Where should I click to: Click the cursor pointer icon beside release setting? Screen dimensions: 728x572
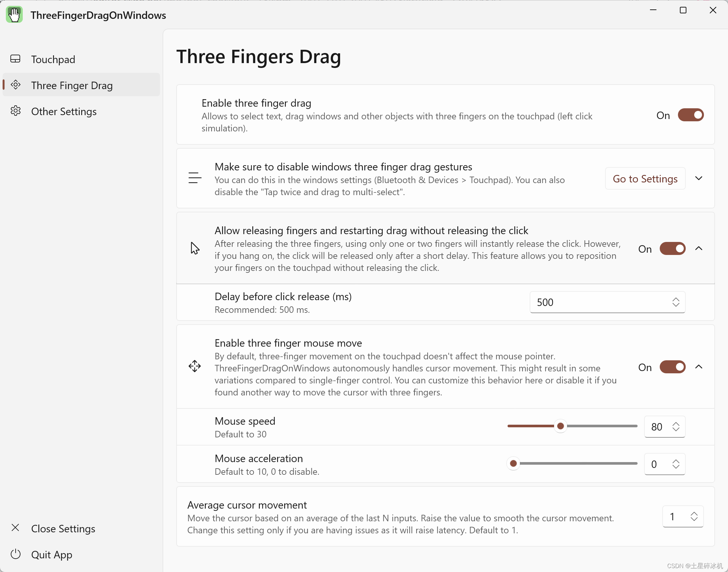click(x=194, y=248)
